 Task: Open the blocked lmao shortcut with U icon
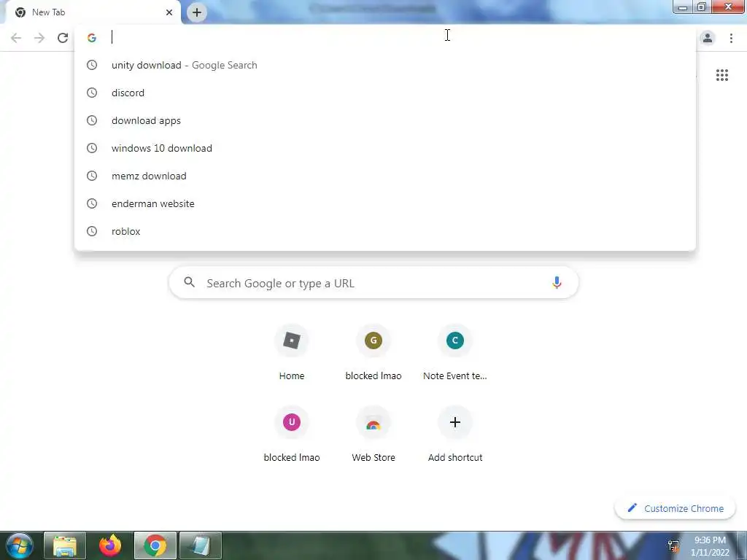click(292, 435)
